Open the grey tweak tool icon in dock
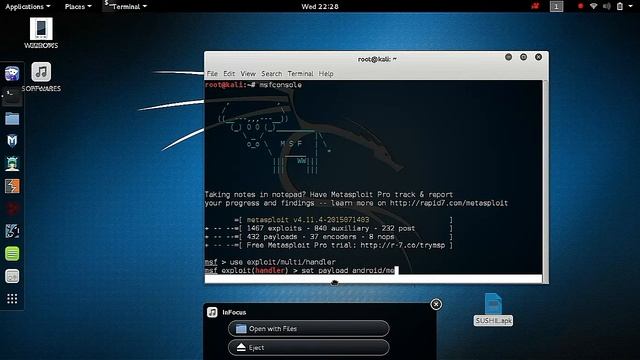 [12, 276]
